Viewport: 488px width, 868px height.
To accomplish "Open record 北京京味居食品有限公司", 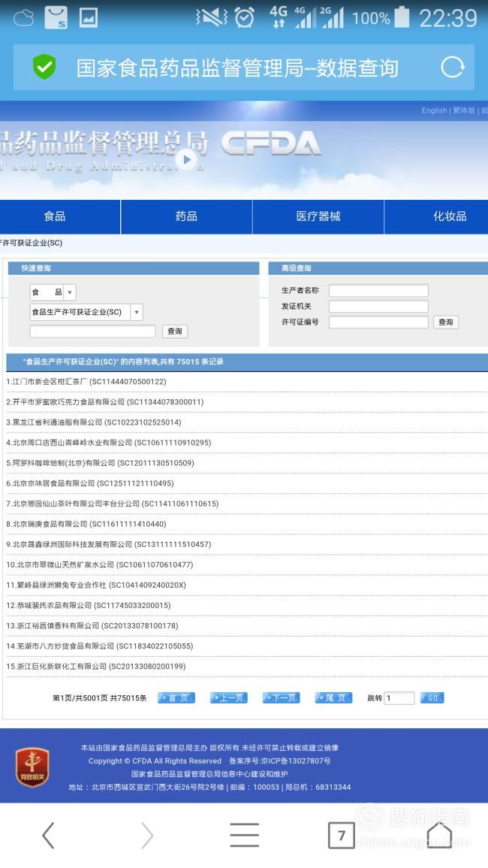I will (90, 484).
